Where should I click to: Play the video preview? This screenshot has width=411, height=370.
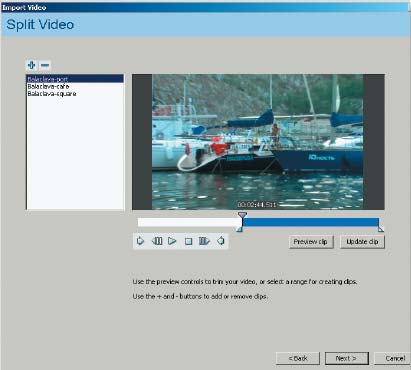(x=172, y=241)
